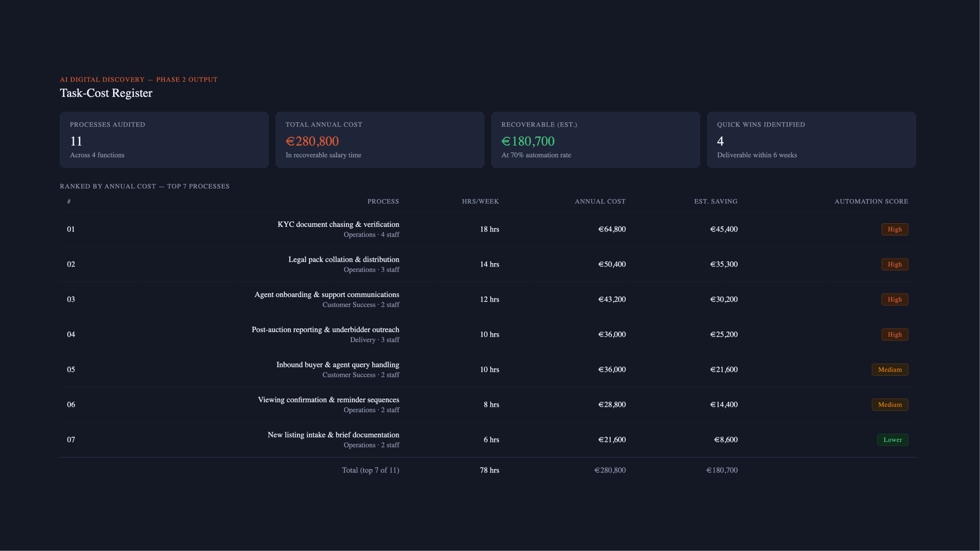Open the Quick Wins Identified card
This screenshot has width=980, height=551.
point(811,140)
